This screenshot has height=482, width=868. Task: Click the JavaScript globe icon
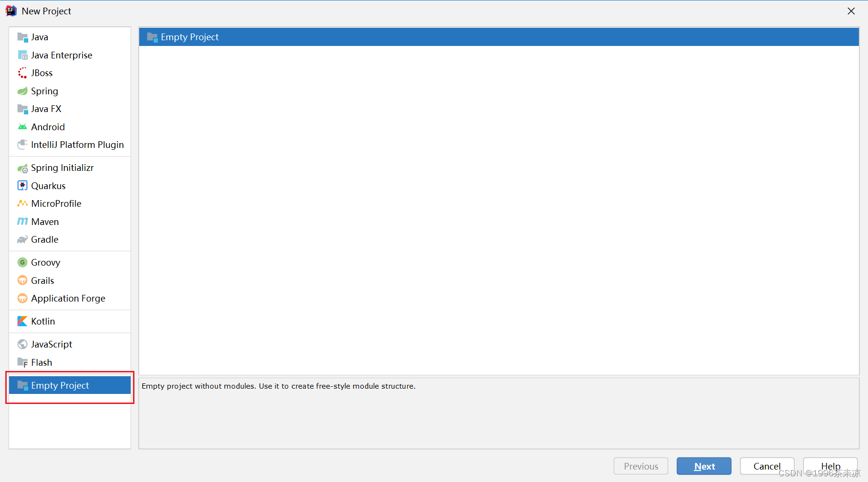pyautogui.click(x=22, y=344)
